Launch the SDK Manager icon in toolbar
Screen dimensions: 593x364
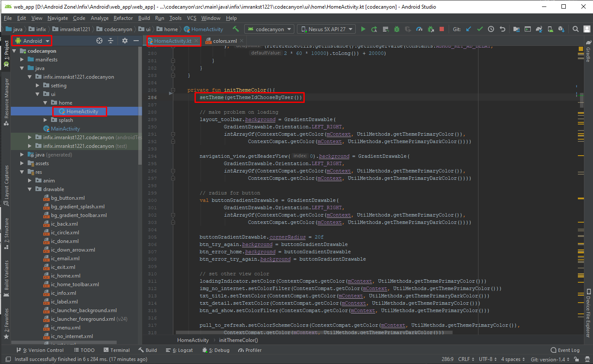point(561,29)
